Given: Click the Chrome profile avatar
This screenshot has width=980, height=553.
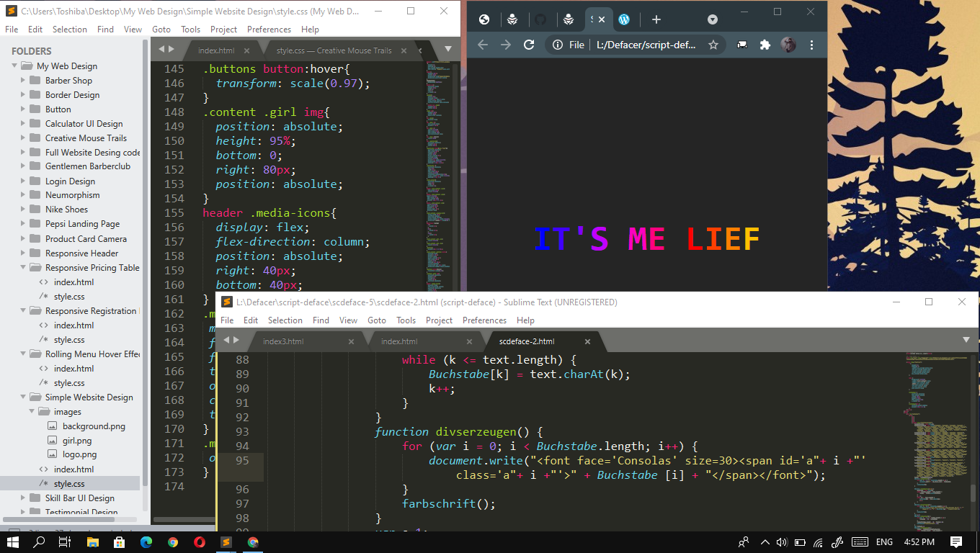Looking at the screenshot, I should coord(788,45).
